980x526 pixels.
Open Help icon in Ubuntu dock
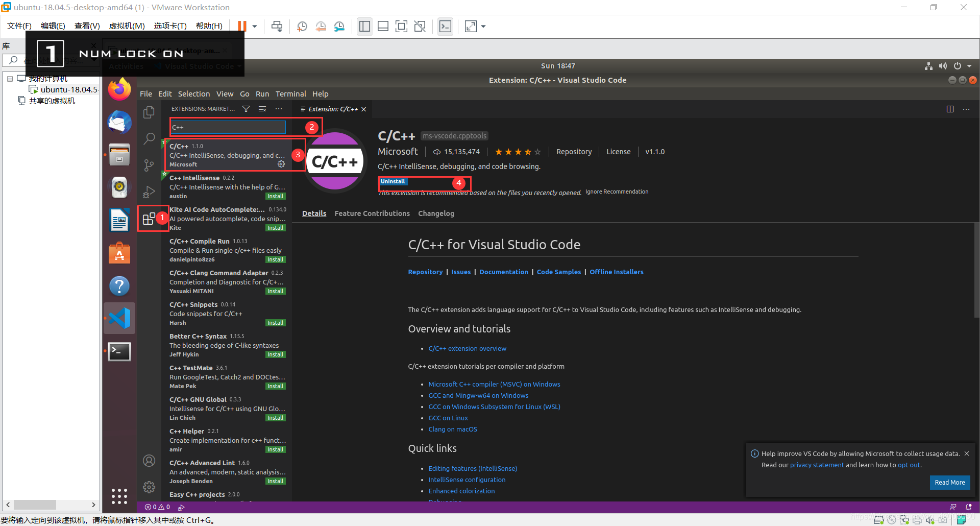click(x=119, y=286)
